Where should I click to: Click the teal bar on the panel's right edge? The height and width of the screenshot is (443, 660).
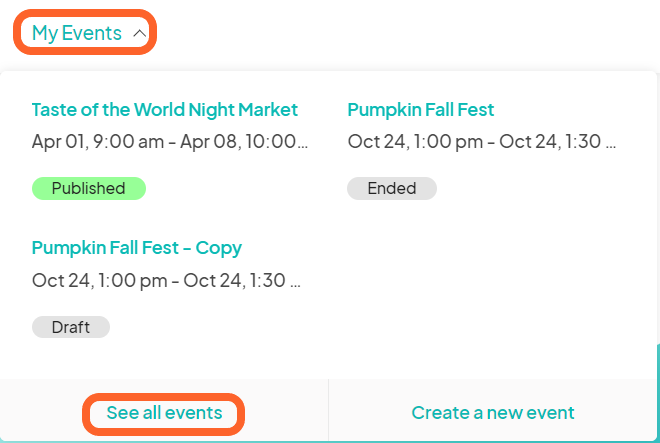coord(658,392)
